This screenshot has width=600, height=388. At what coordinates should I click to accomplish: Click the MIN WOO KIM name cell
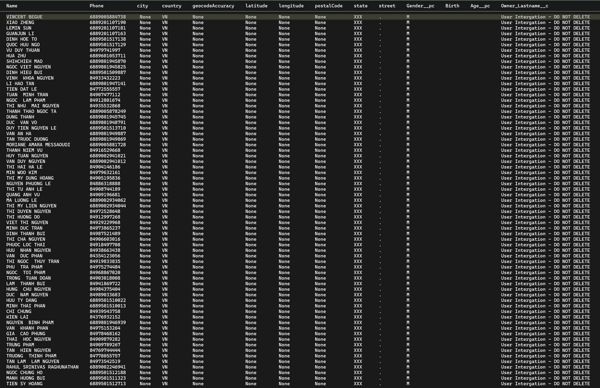coord(21,173)
